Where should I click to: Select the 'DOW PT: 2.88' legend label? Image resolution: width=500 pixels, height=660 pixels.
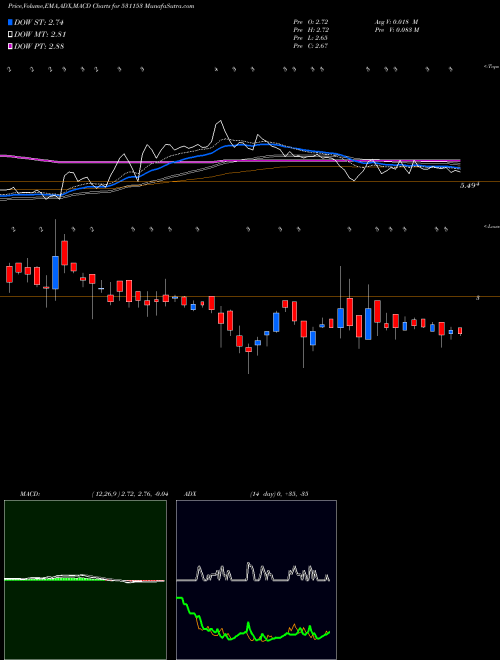pos(39,46)
